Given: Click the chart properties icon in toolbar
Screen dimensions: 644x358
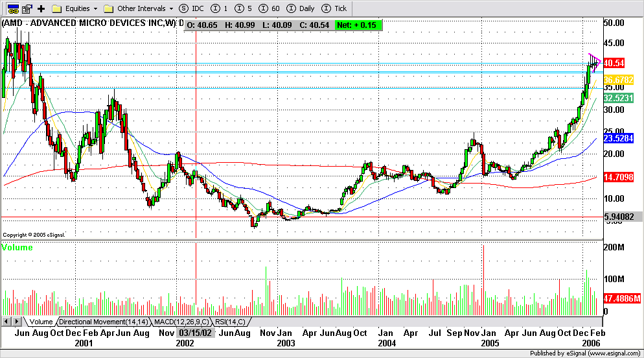Looking at the screenshot, I should 27,8.
